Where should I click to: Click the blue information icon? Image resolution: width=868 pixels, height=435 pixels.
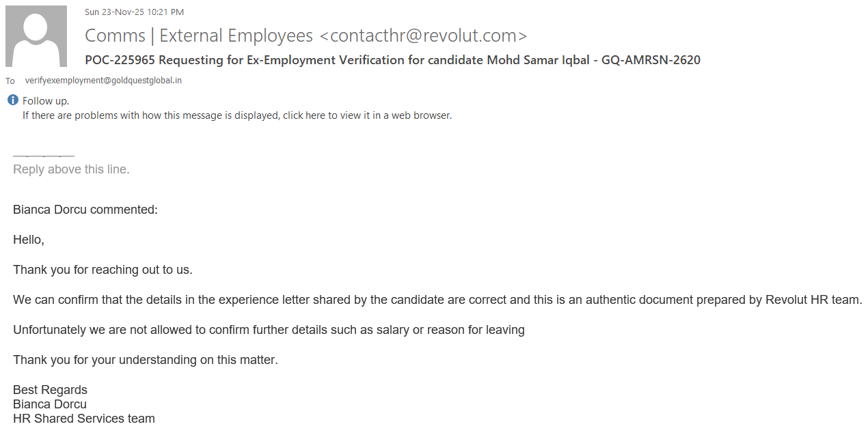point(13,100)
